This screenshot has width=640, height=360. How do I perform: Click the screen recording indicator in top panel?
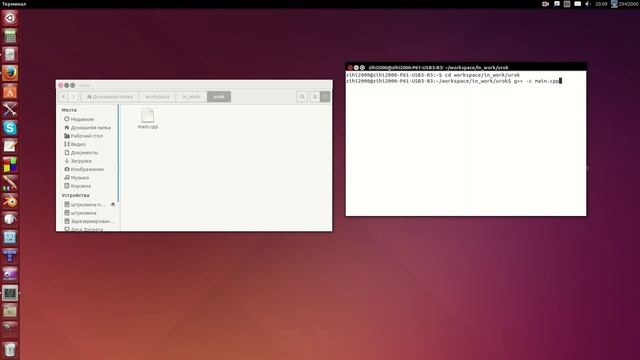(x=545, y=4)
